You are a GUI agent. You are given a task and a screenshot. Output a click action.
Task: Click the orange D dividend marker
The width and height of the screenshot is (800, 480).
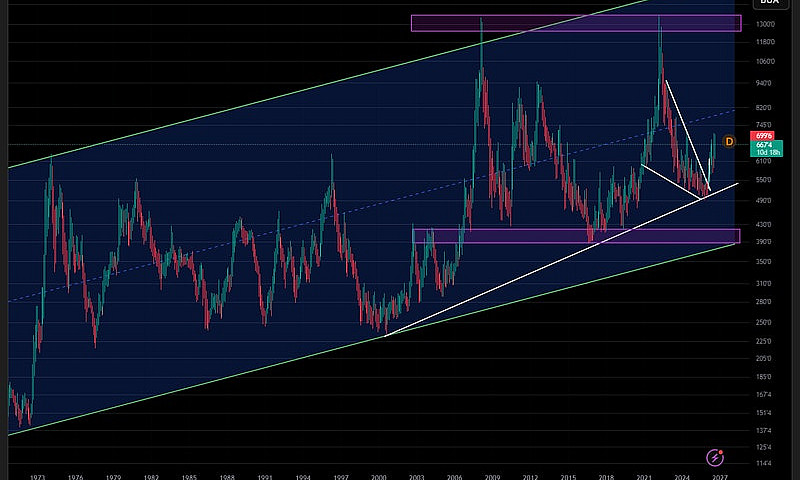730,142
